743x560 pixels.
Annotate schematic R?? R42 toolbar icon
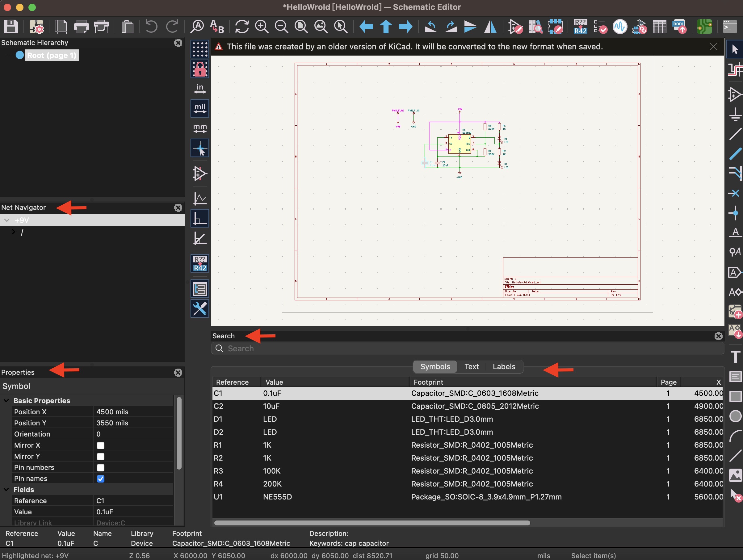tap(580, 27)
